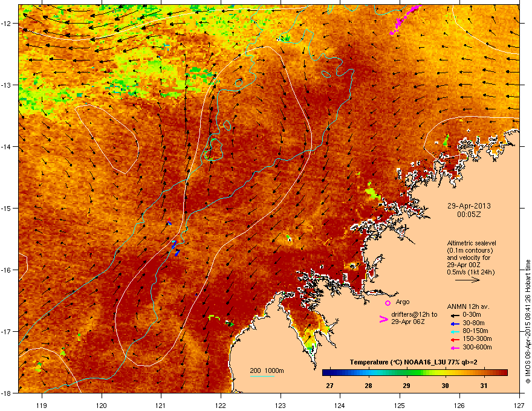This screenshot has height=411, width=532.
Task: Click latitude axis label -14
Action: (x=6, y=146)
